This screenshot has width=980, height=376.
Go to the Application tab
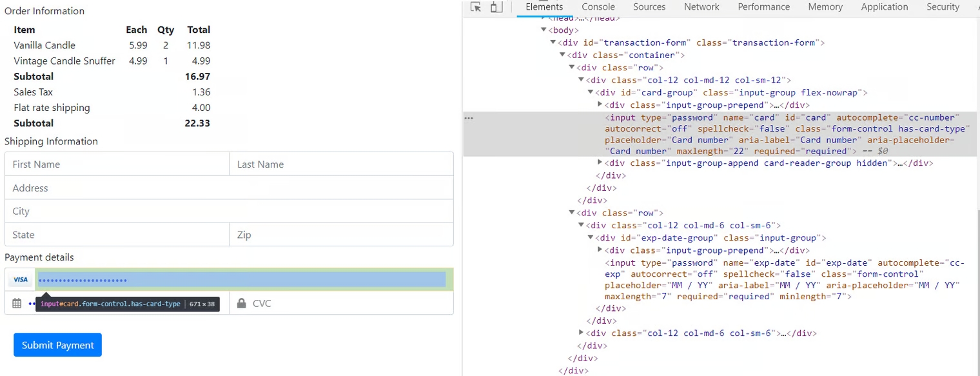tap(884, 7)
